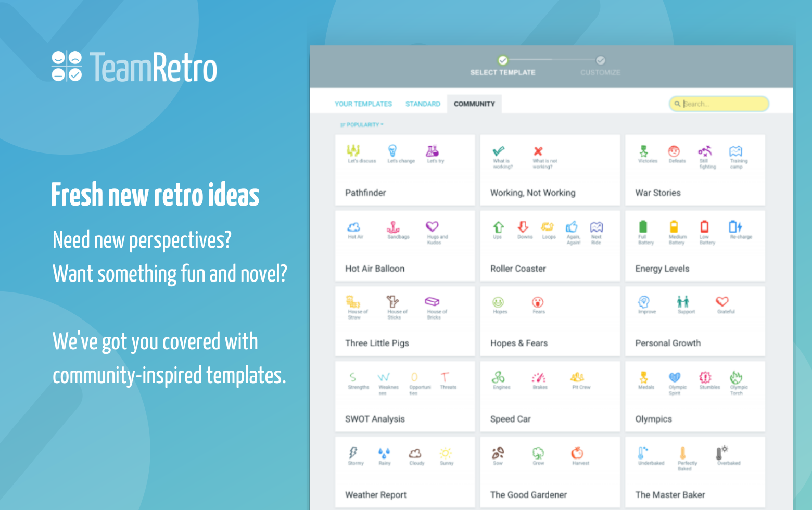Go to the Select Template step
This screenshot has height=510, width=812.
pos(503,67)
